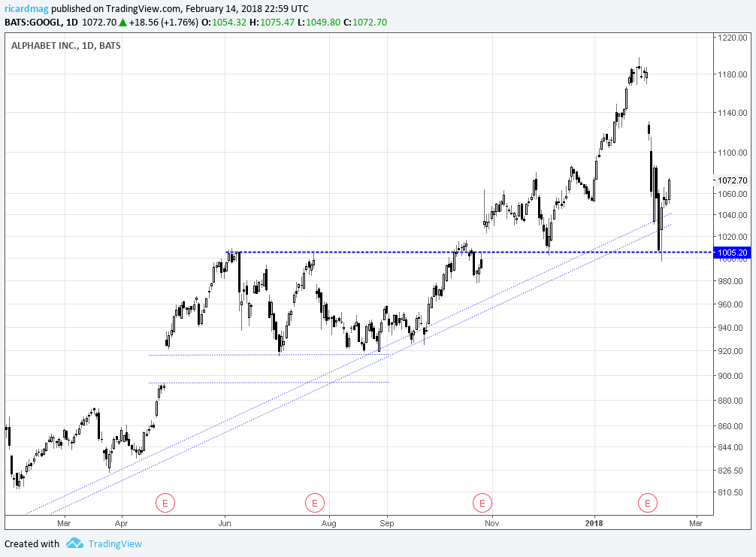Click the Nov date axis label

(491, 523)
